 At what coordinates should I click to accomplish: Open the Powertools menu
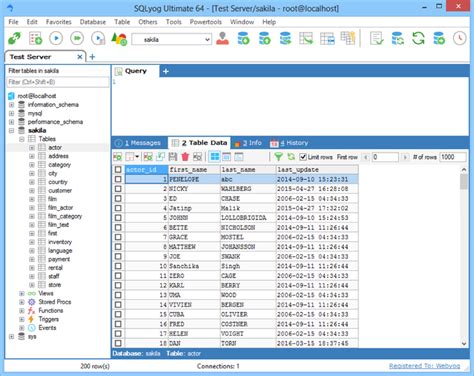point(206,22)
